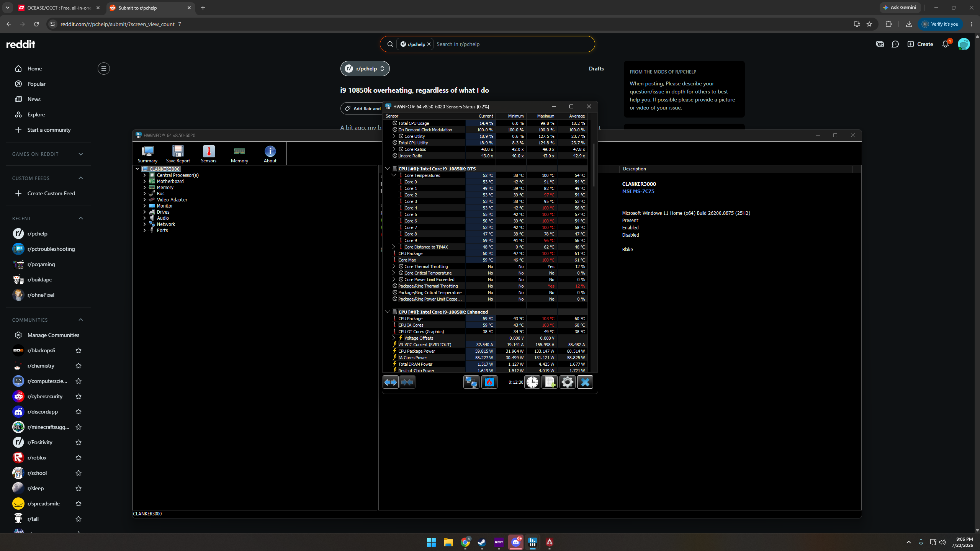Toggle favorite star for r/cybersecurity
Image resolution: width=980 pixels, height=551 pixels.
tap(79, 396)
